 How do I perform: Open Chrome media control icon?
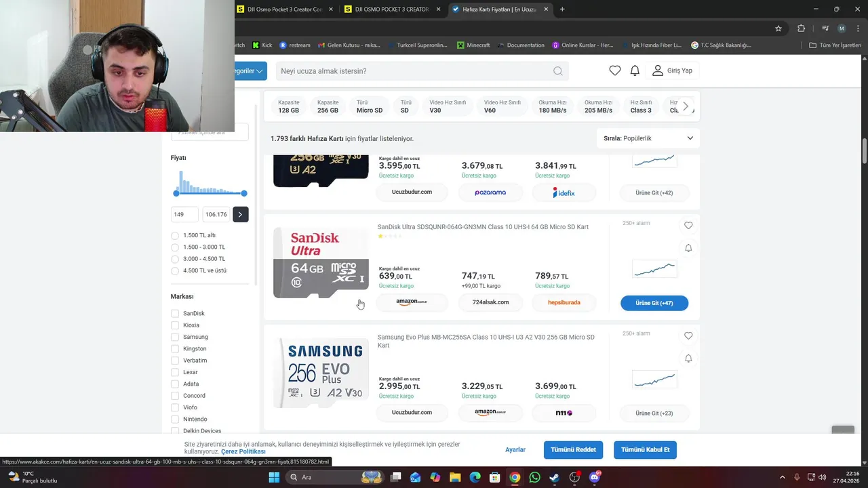pyautogui.click(x=825, y=28)
